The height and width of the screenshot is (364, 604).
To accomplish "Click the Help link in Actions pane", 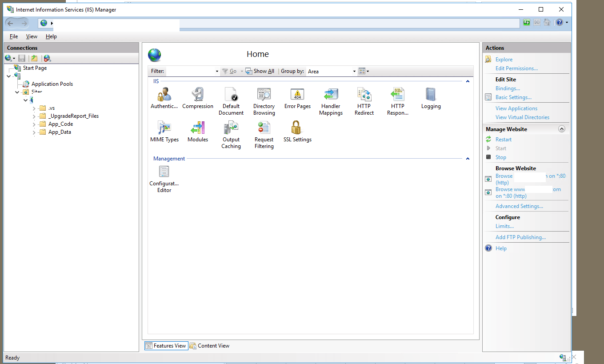I will click(x=501, y=248).
